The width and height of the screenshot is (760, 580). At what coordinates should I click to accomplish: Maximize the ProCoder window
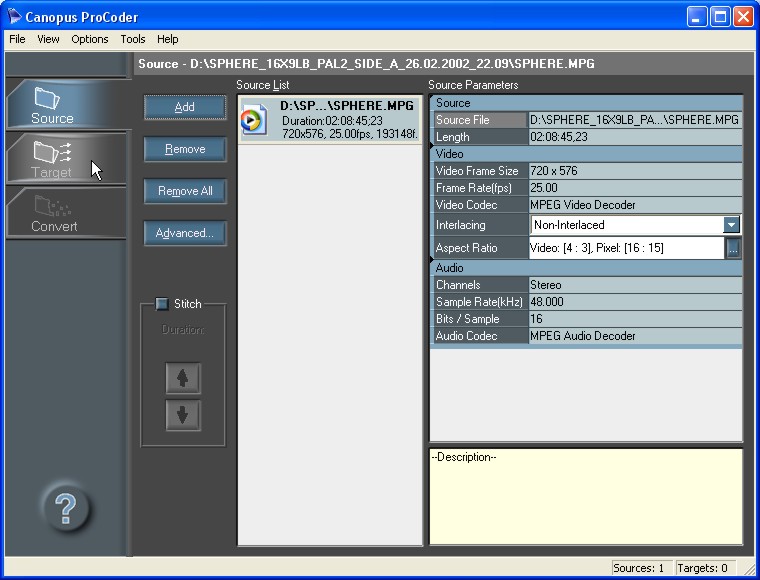(x=720, y=17)
